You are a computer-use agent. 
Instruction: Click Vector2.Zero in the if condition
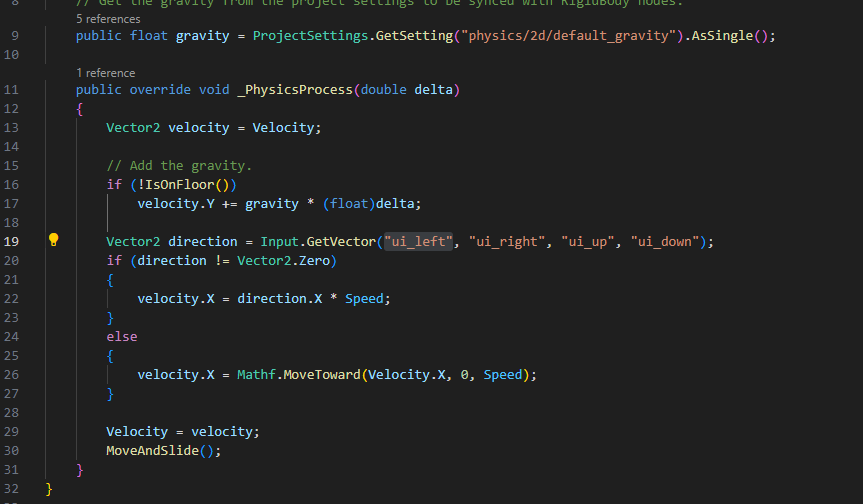[283, 261]
